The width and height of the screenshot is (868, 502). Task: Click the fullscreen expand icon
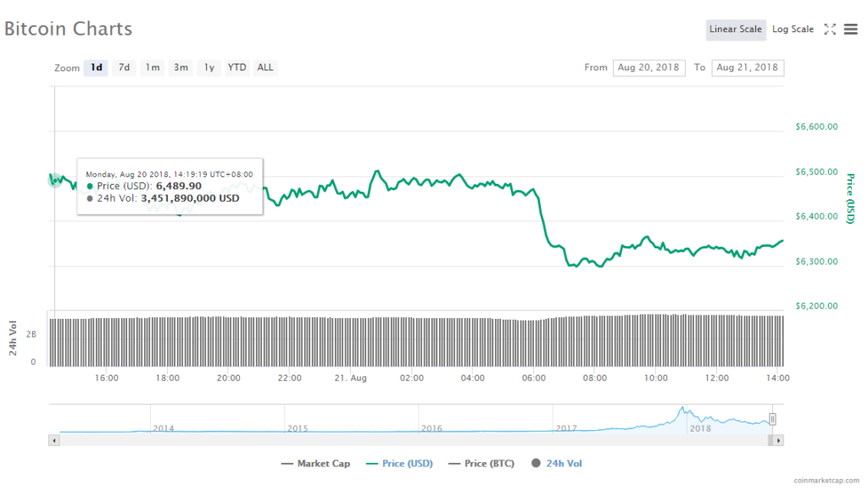click(x=830, y=30)
